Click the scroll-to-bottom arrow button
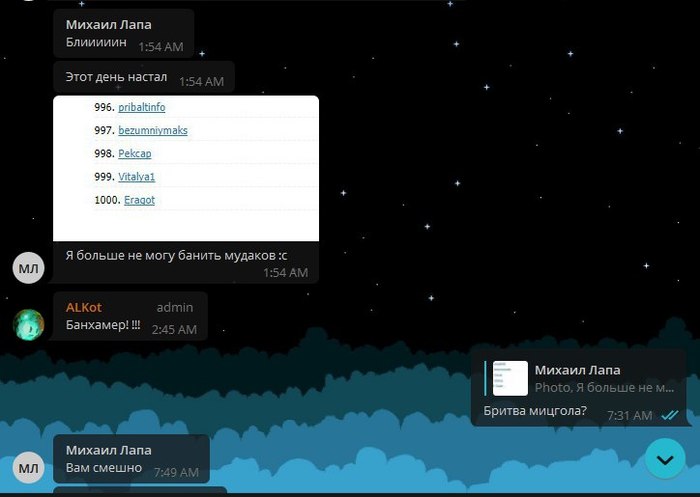This screenshot has width=700, height=497. click(x=665, y=458)
